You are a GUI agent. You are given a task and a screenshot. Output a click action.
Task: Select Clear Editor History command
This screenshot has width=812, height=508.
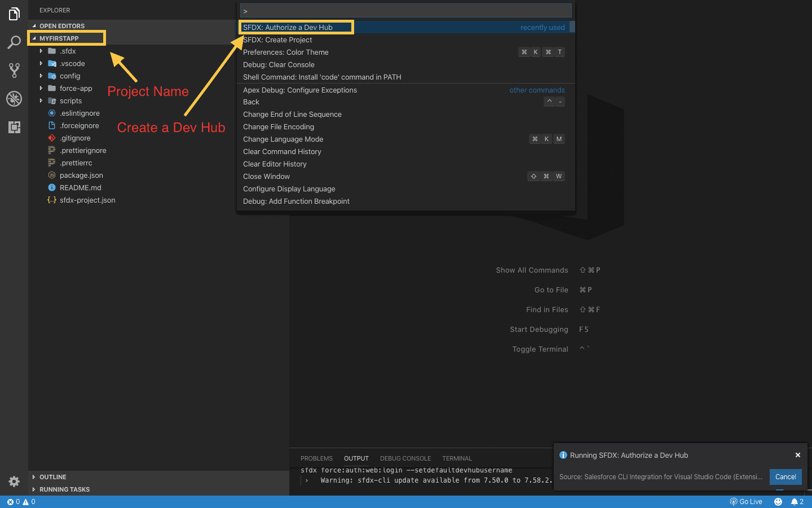click(x=403, y=164)
